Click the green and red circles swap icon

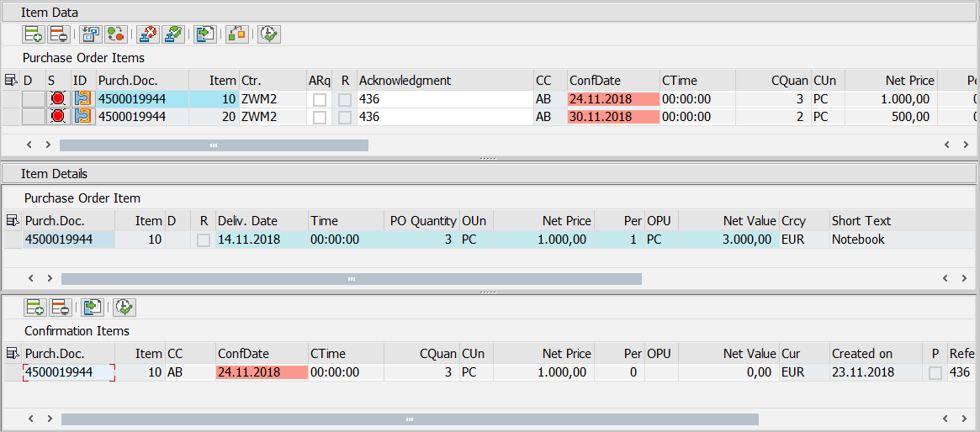pyautogui.click(x=115, y=34)
